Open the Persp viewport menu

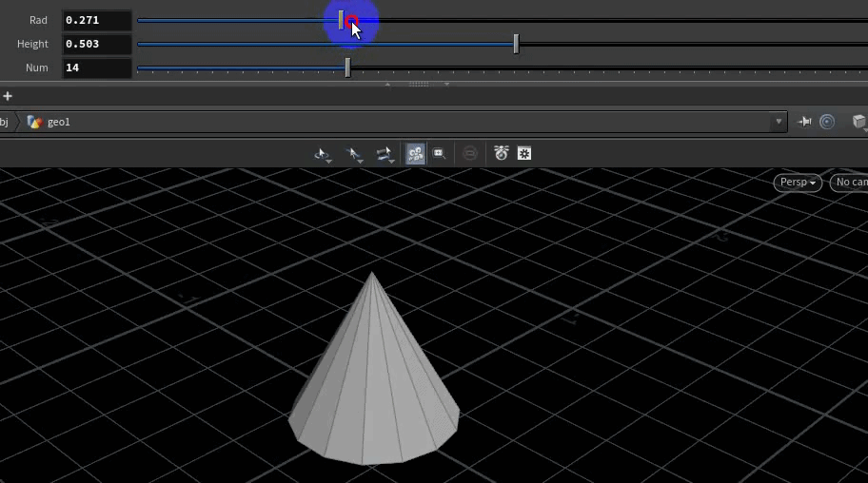point(798,182)
